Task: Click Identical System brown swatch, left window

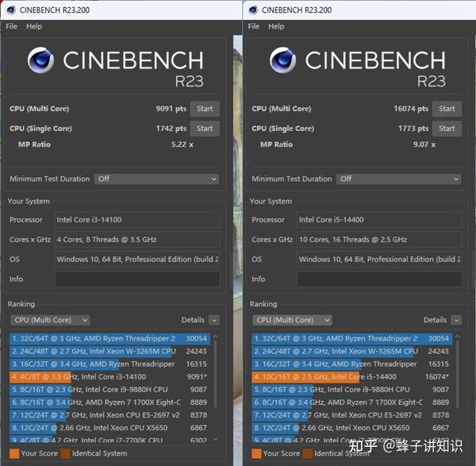Action: (66, 453)
